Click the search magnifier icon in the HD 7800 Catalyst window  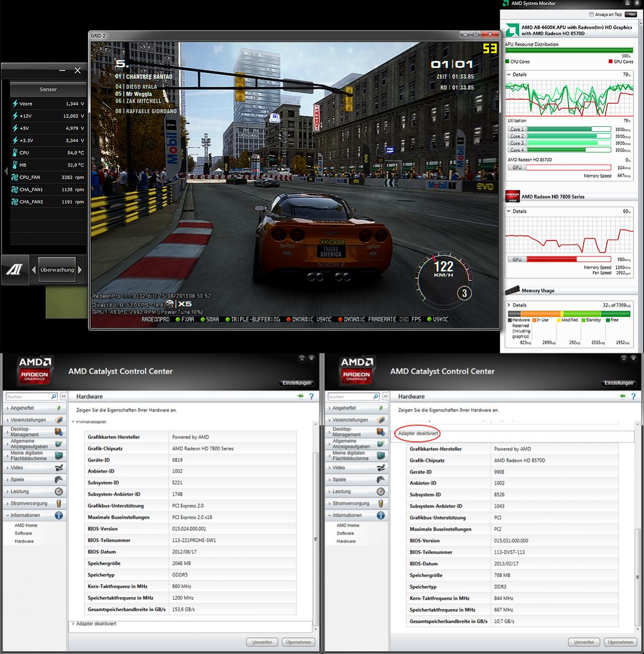click(x=54, y=396)
